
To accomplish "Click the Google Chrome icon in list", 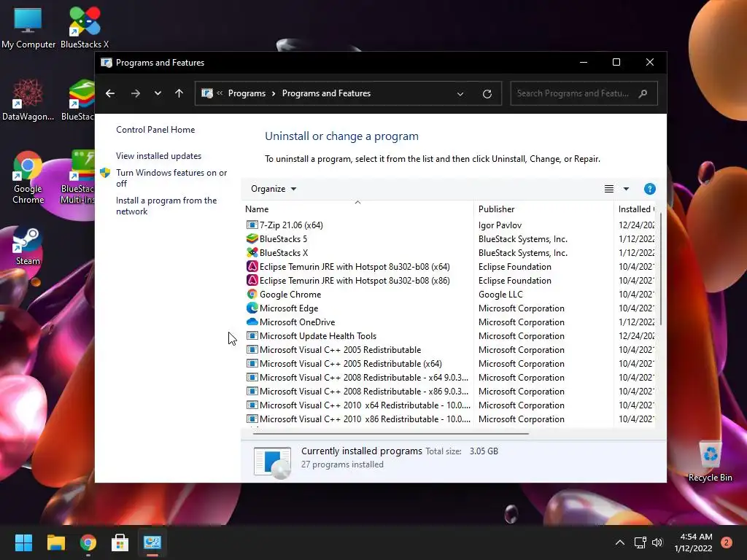I will (252, 295).
